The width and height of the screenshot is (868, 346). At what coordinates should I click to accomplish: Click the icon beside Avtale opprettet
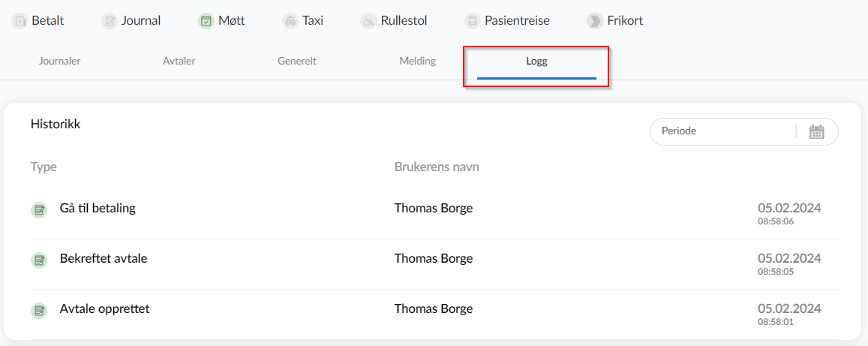tap(39, 310)
